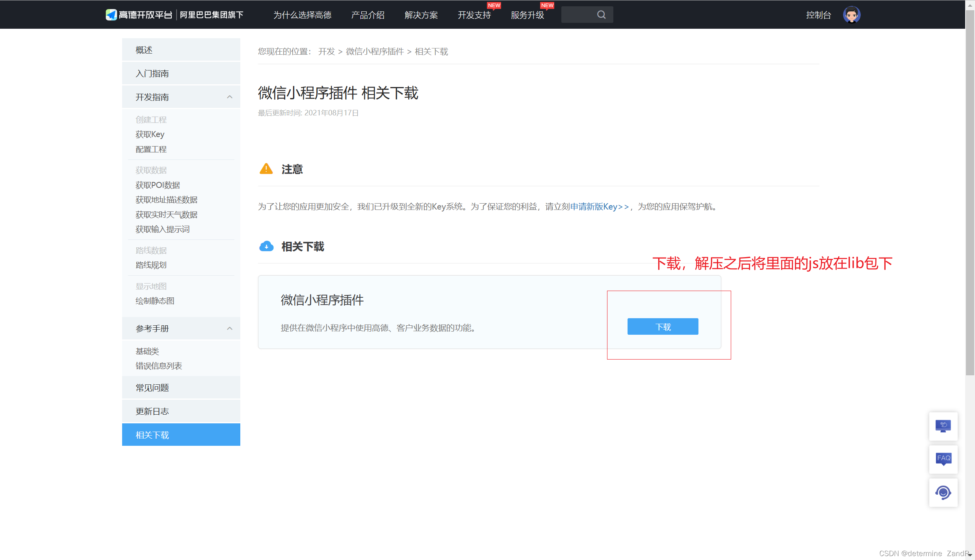Open 产品介绍 menu

pos(368,15)
